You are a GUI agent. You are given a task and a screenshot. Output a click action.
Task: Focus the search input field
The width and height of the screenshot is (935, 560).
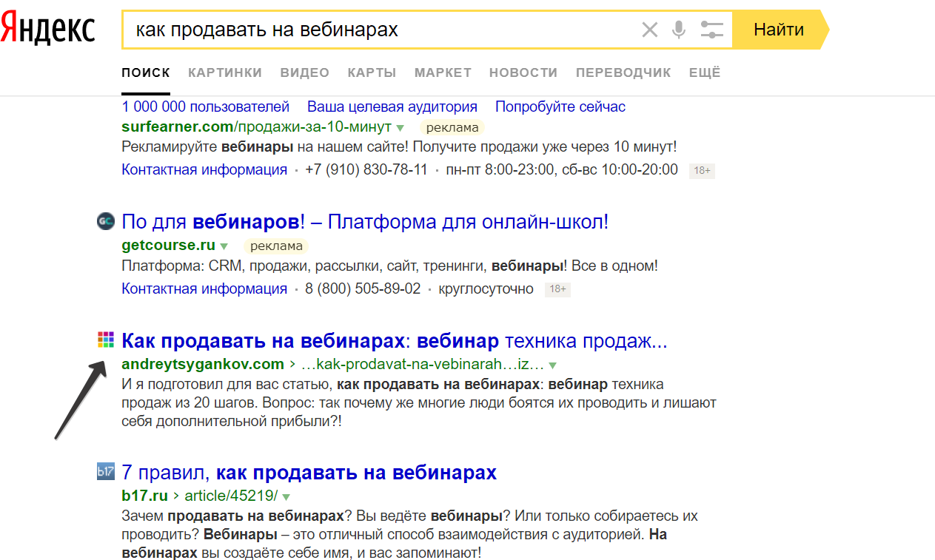tap(381, 30)
